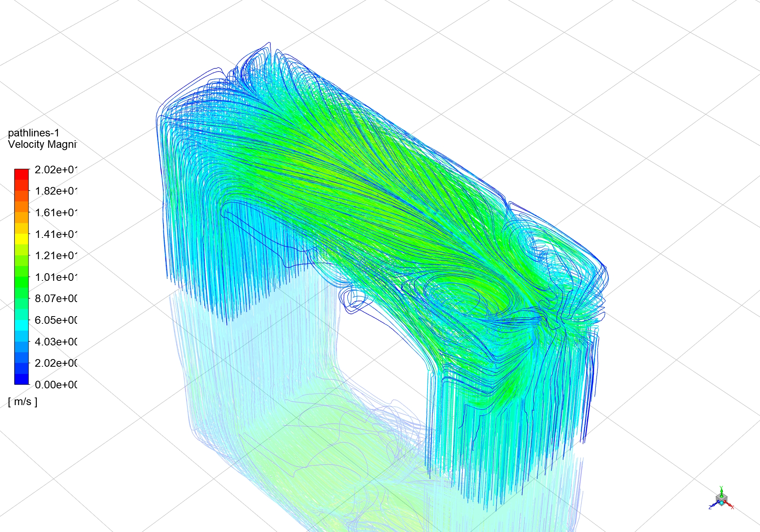
Task: Click the 1.41e+01 legend value
Action: click(x=55, y=234)
